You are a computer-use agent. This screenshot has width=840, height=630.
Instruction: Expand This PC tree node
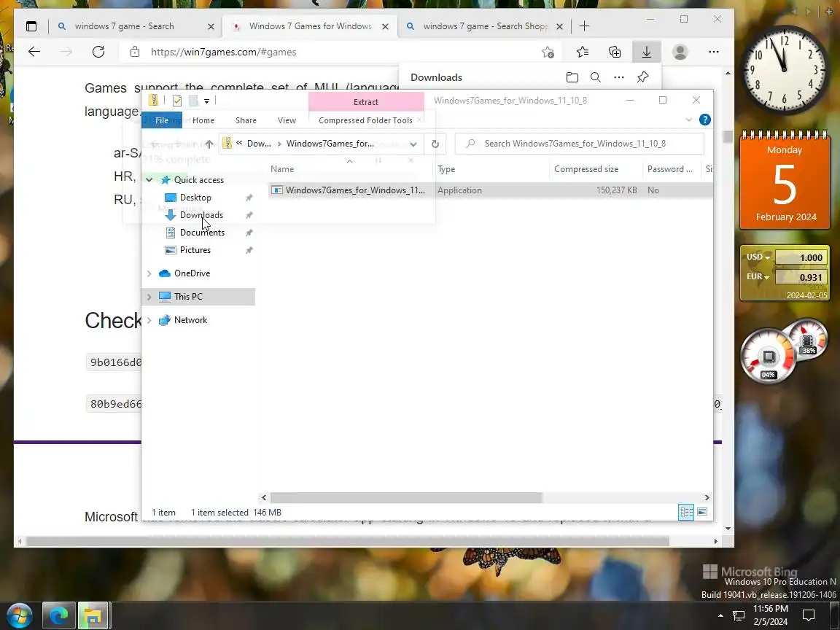[149, 296]
